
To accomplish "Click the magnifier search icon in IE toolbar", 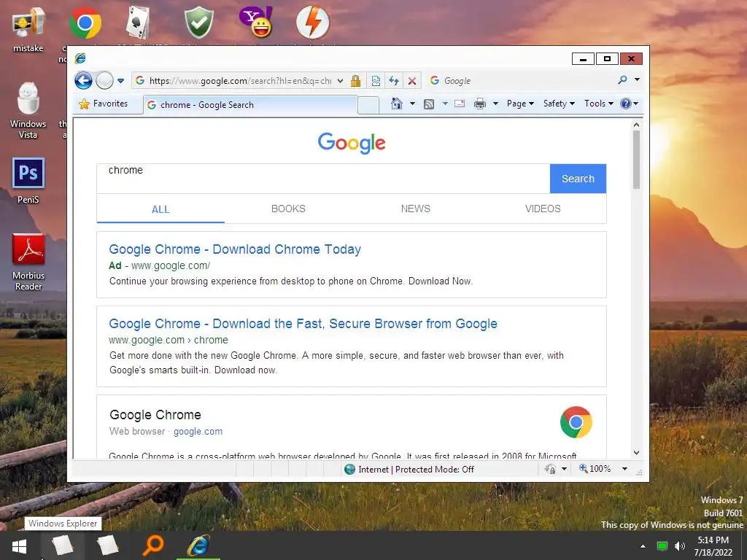I will 622,80.
